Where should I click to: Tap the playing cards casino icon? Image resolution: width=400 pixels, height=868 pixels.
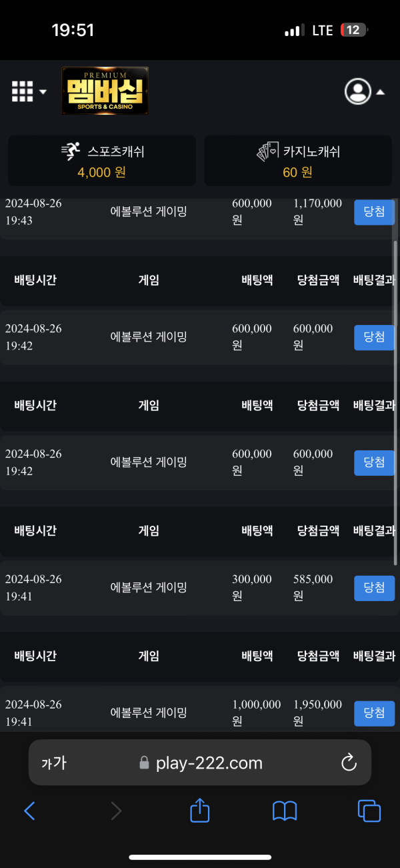coord(268,151)
